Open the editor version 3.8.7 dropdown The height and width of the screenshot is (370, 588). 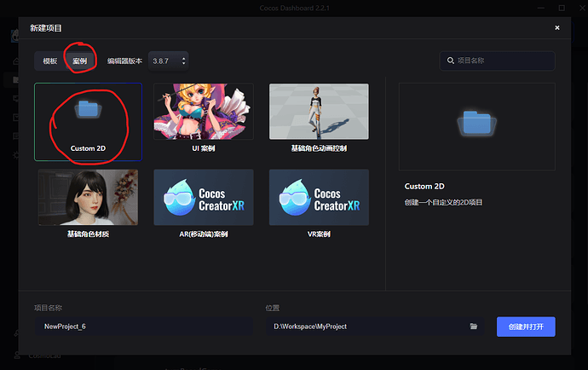tap(169, 61)
